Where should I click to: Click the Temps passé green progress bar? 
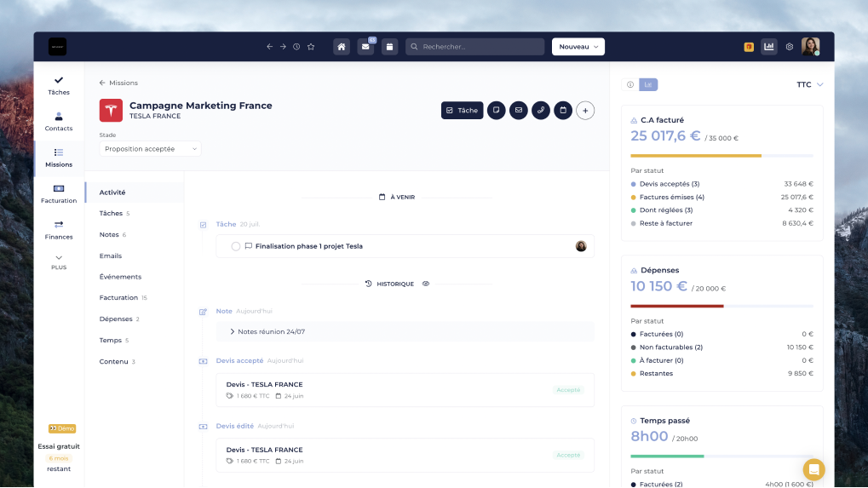[x=721, y=456]
